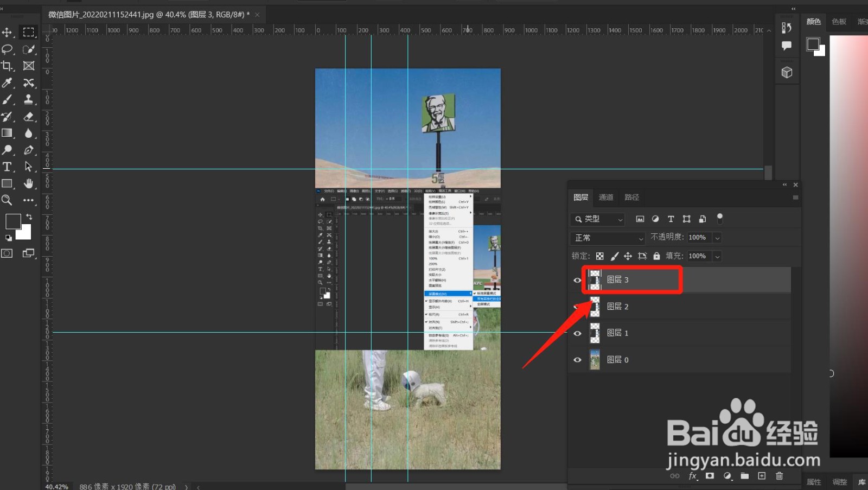Image resolution: width=868 pixels, height=490 pixels.
Task: Collapse the Layers panel with double arrows
Action: 784,185
